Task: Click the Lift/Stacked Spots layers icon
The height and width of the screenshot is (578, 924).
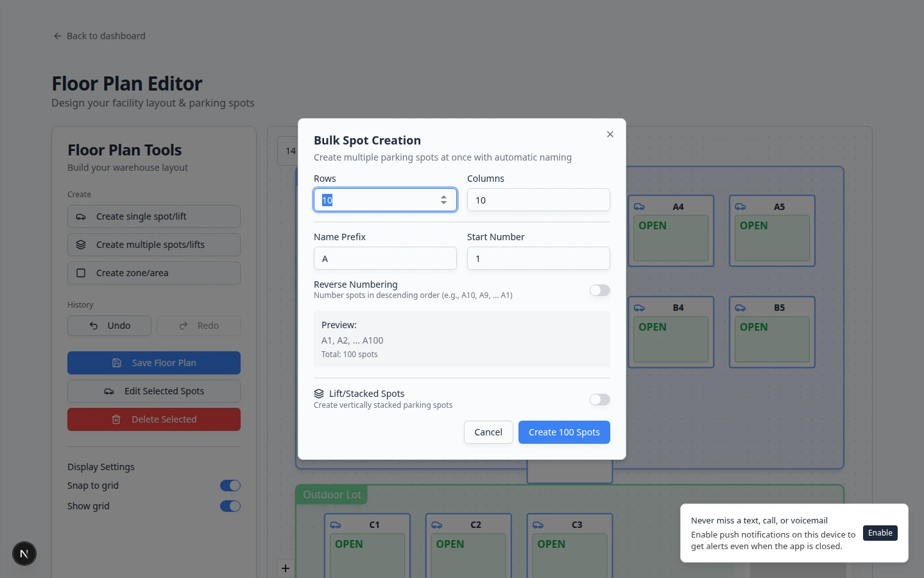Action: (319, 394)
